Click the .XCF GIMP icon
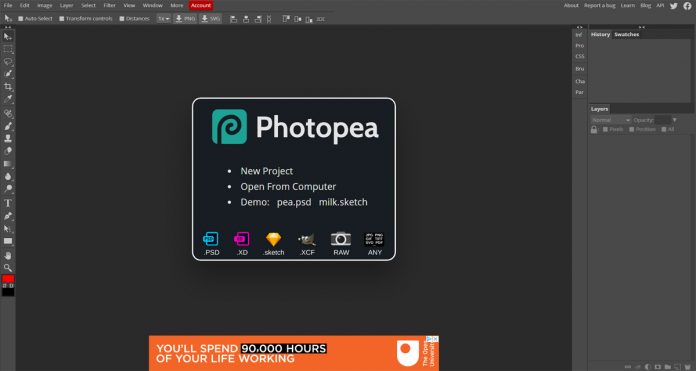Image resolution: width=696 pixels, height=371 pixels. click(307, 240)
